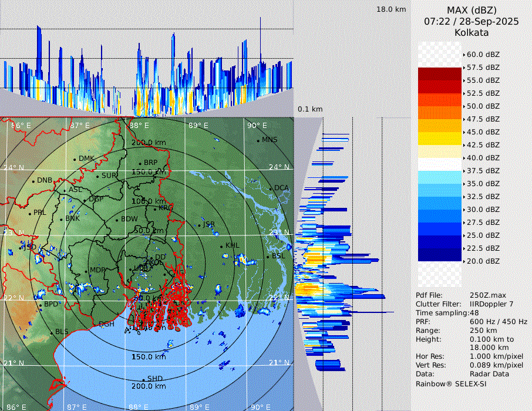
Task: Select the darkest blue 20.0 dBZ swatch
Action: coord(439,255)
